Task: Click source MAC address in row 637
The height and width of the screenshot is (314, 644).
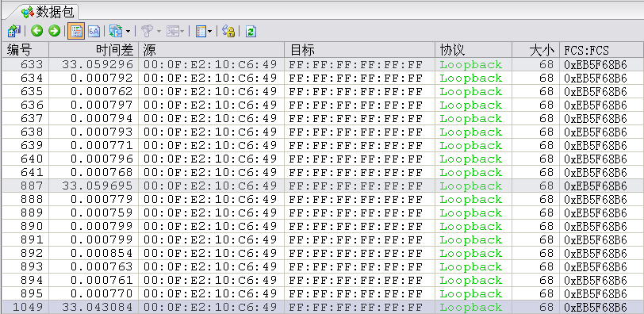Action: (x=210, y=119)
